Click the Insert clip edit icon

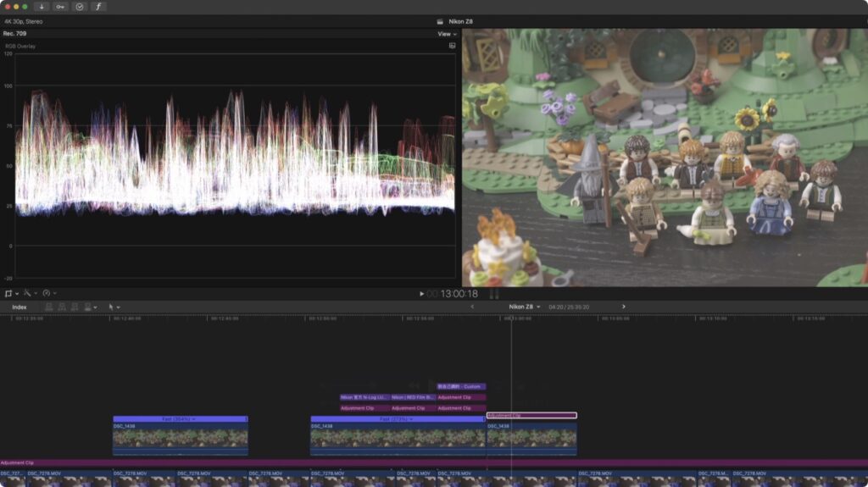point(62,307)
